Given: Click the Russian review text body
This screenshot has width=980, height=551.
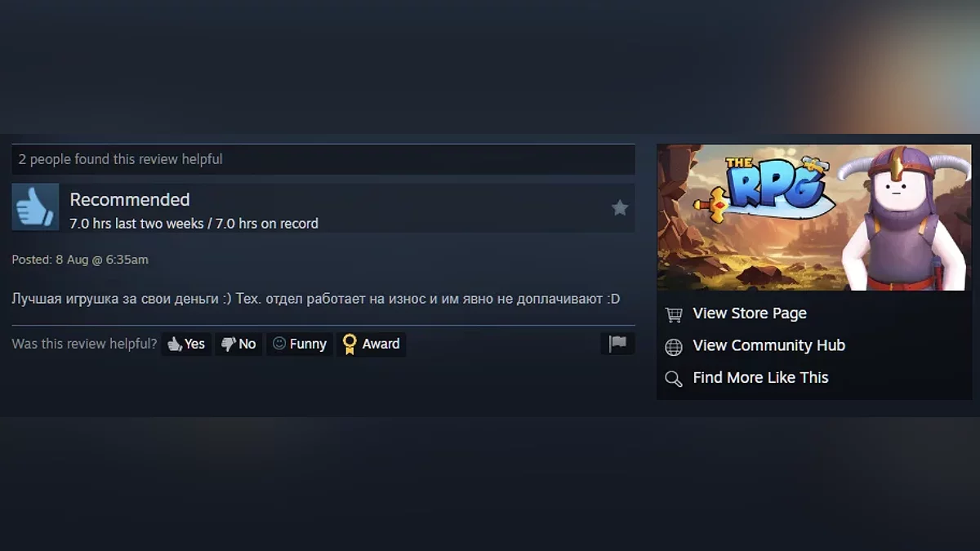Looking at the screenshot, I should tap(316, 299).
